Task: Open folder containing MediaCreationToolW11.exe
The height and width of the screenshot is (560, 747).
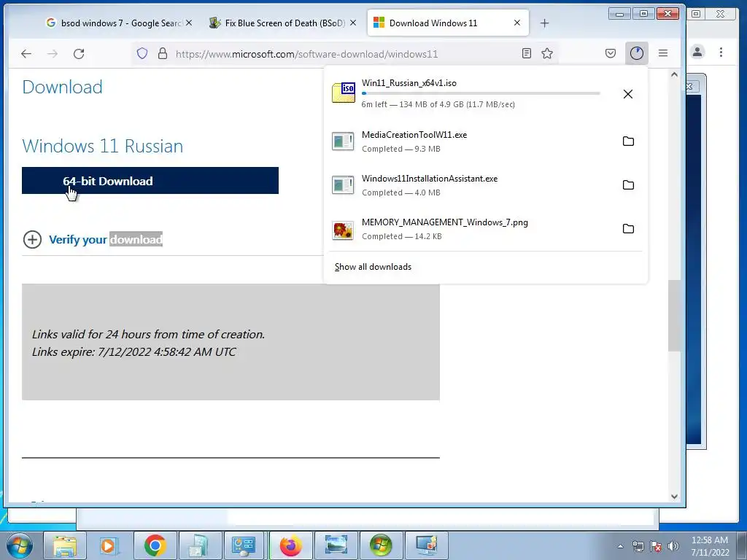Action: pos(628,141)
